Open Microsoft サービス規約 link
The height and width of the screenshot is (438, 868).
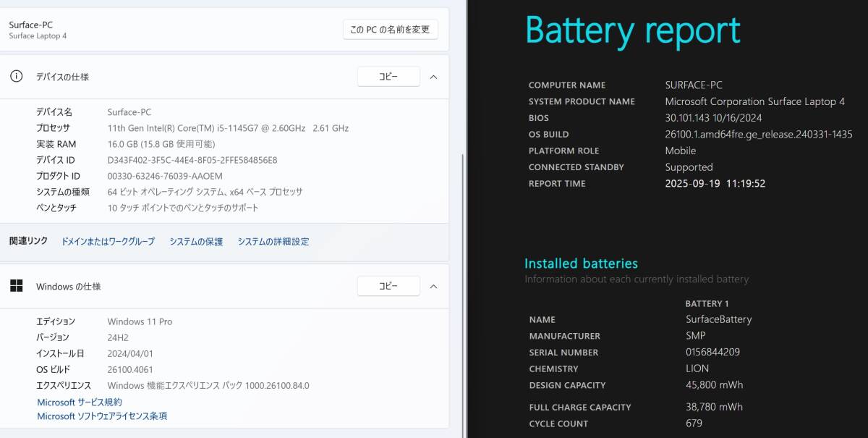click(80, 403)
